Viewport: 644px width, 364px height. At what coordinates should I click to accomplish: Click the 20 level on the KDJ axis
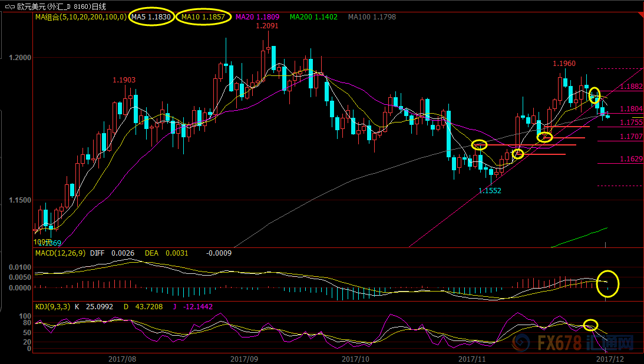click(x=27, y=342)
